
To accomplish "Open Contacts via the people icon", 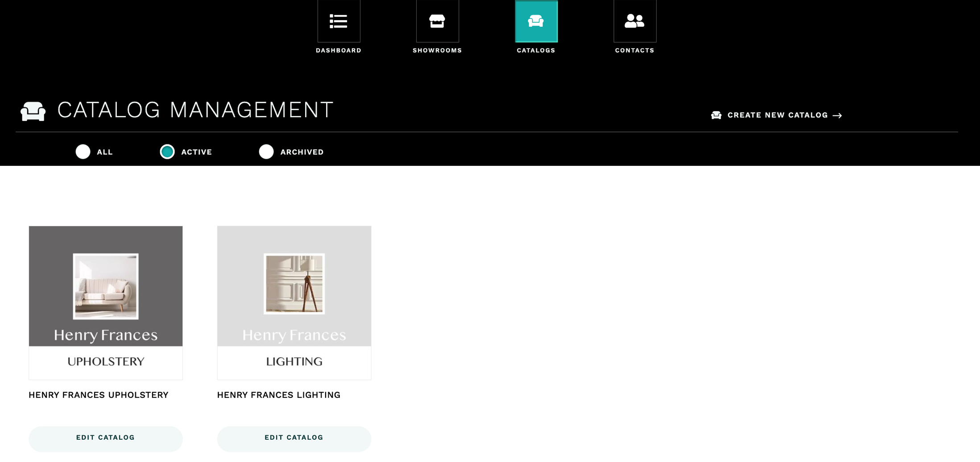I will point(634,21).
